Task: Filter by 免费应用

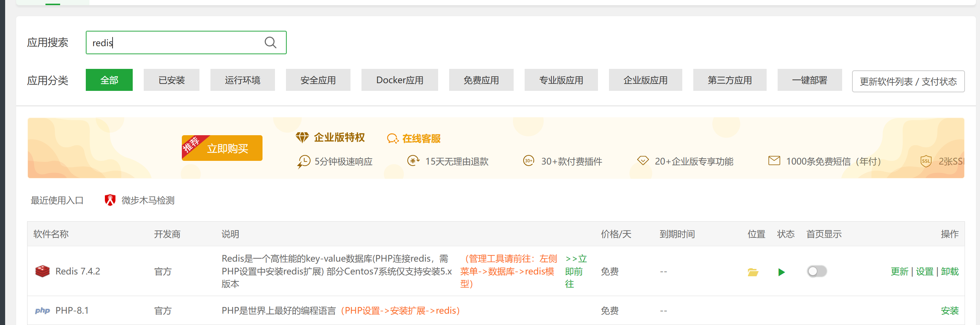Action: [481, 80]
